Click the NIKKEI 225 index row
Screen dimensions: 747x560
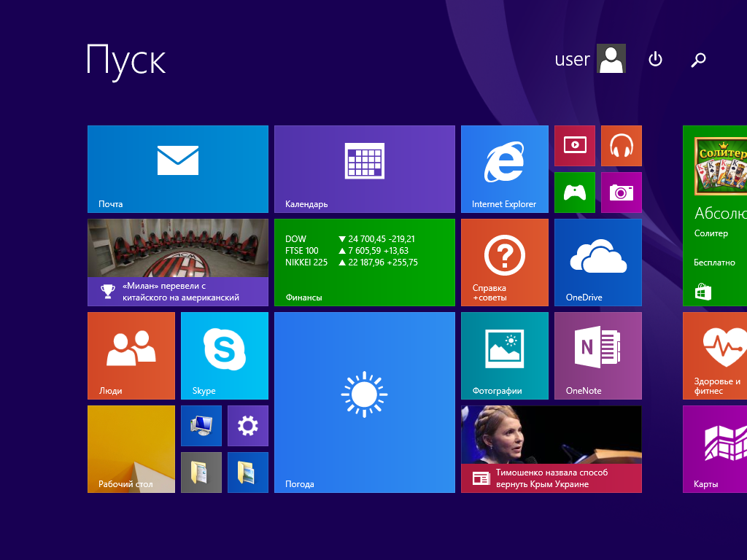[x=352, y=262]
